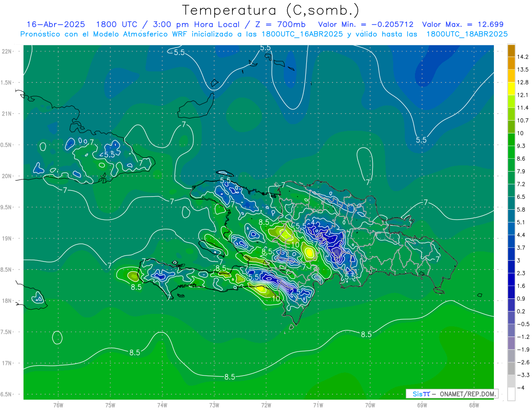Click the latitude axis label '19N'
The height and width of the screenshot is (411, 532).
(x=7, y=238)
